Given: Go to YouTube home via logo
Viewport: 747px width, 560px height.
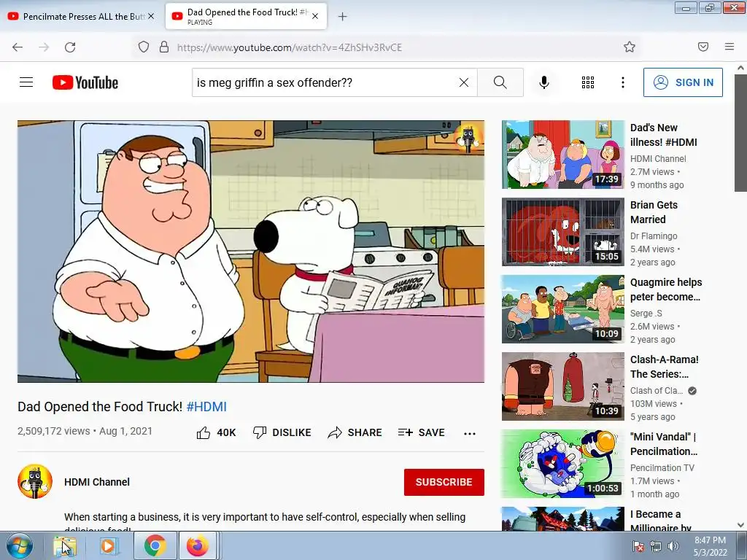Looking at the screenshot, I should (85, 82).
